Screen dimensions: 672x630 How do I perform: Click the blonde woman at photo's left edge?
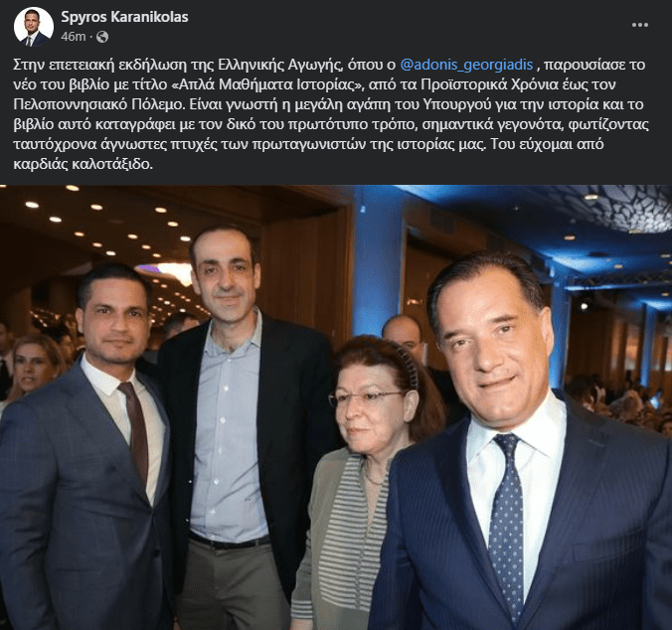point(30,369)
